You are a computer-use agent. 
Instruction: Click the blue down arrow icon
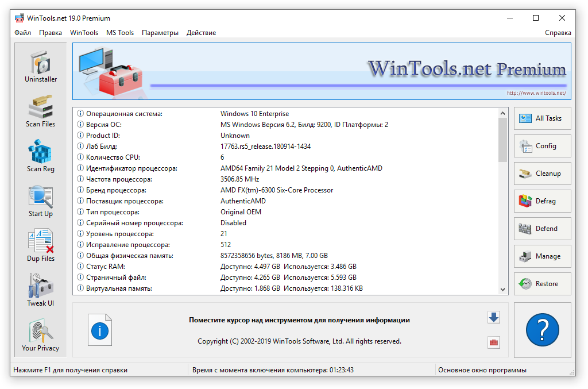(494, 317)
